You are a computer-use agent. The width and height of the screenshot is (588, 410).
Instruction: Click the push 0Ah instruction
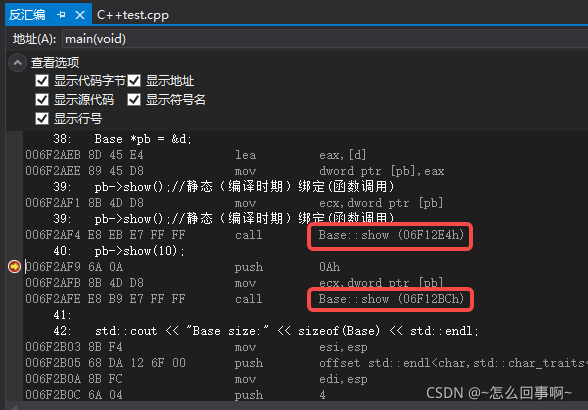pyautogui.click(x=183, y=267)
